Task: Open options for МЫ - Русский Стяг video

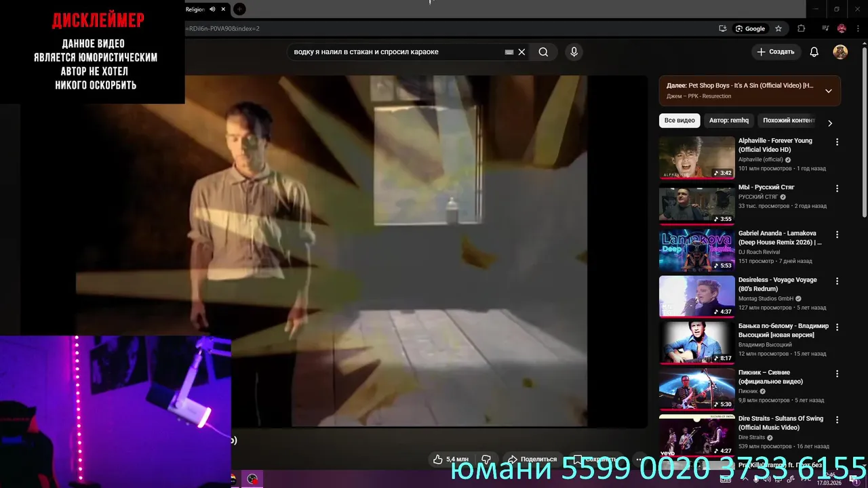Action: click(837, 188)
